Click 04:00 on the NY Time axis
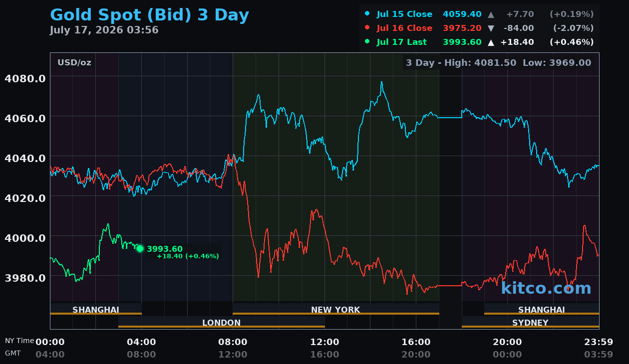629x364 pixels. click(141, 342)
